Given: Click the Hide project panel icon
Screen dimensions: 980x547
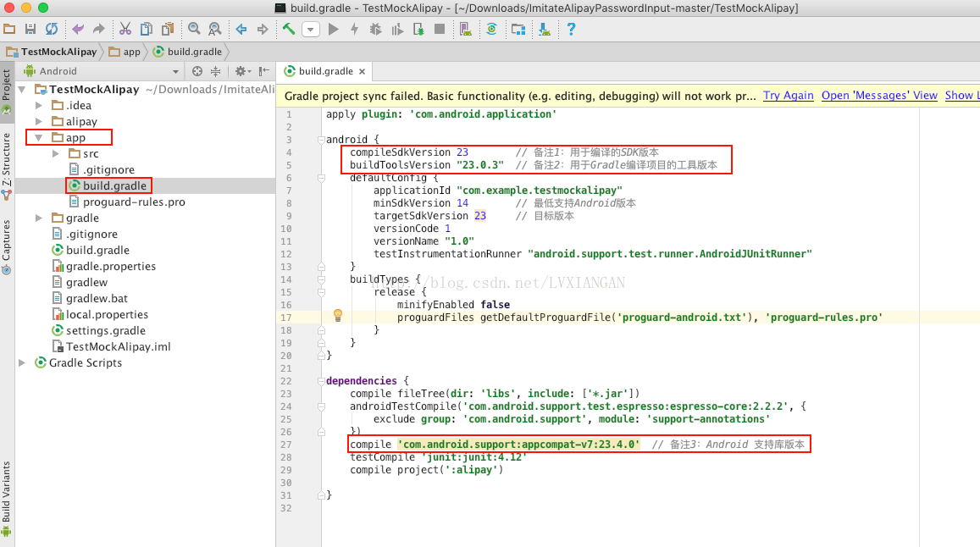Looking at the screenshot, I should pyautogui.click(x=264, y=71).
